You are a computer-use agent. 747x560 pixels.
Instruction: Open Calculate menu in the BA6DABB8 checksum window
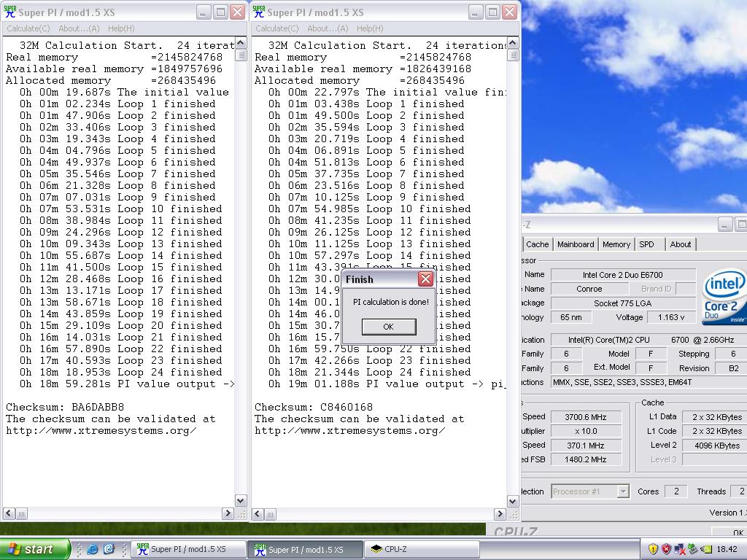pos(28,28)
